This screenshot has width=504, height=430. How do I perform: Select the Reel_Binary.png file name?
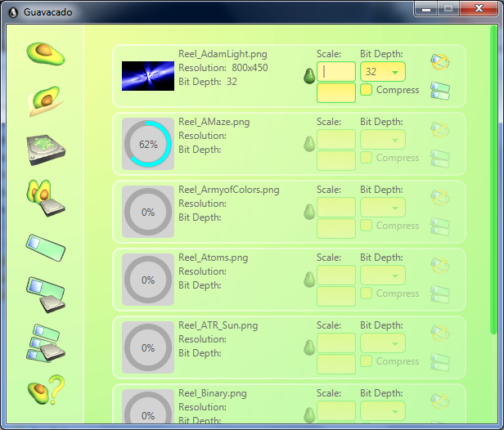(x=213, y=393)
